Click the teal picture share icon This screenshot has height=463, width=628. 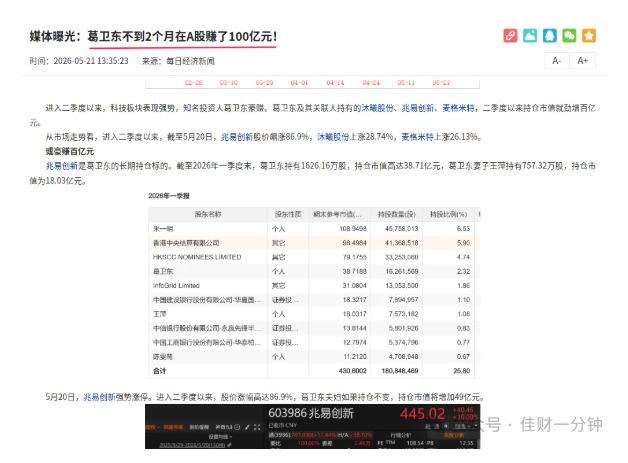[530, 36]
